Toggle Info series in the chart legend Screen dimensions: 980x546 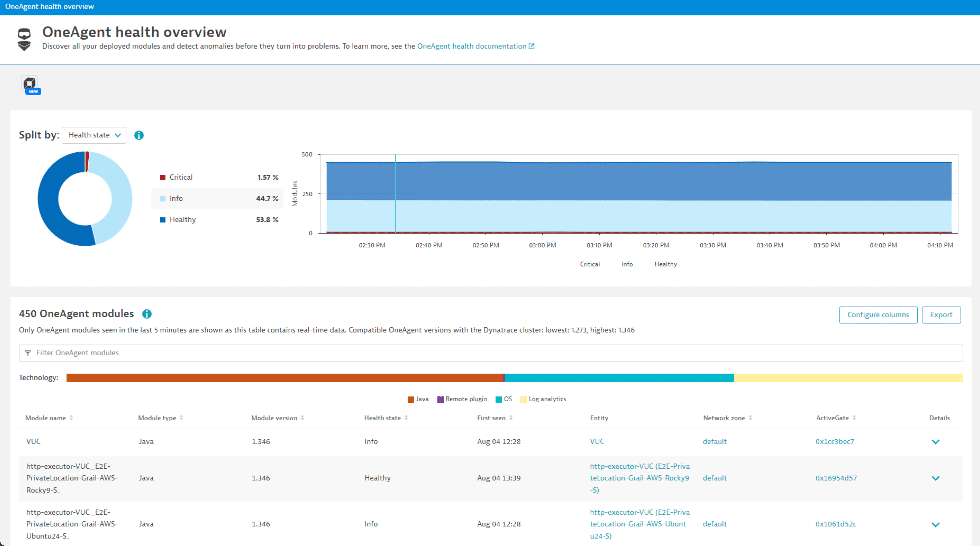[x=627, y=264]
